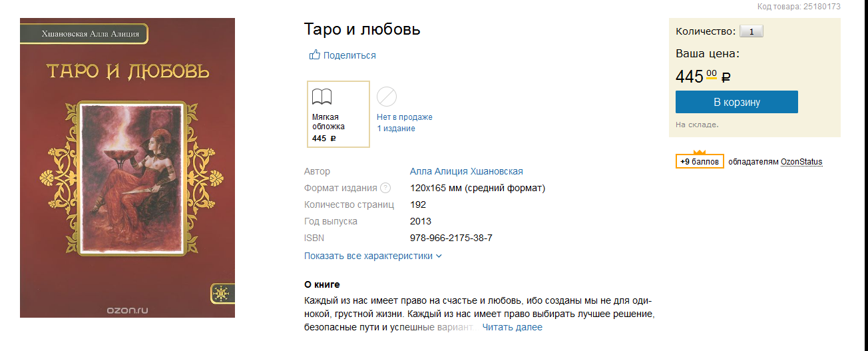
Task: Select the Мягкая обложка 445 ₽ format option
Action: pos(338,114)
